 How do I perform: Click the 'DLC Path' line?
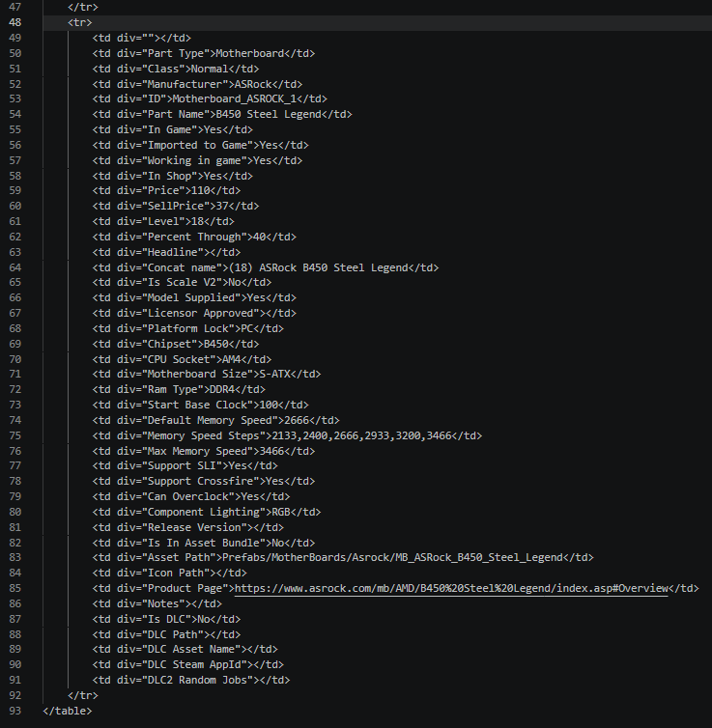click(x=166, y=634)
